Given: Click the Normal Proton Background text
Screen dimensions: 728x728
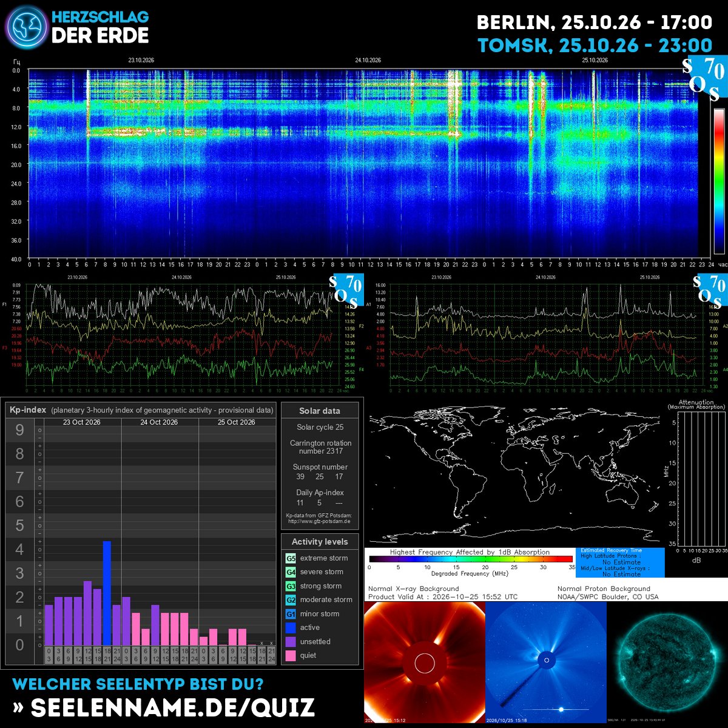Looking at the screenshot, I should (604, 588).
